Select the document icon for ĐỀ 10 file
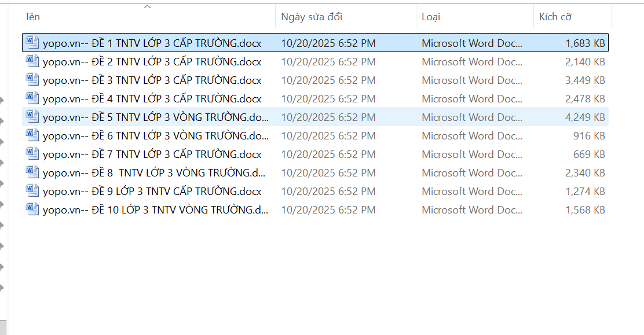The image size is (644, 335). [32, 209]
